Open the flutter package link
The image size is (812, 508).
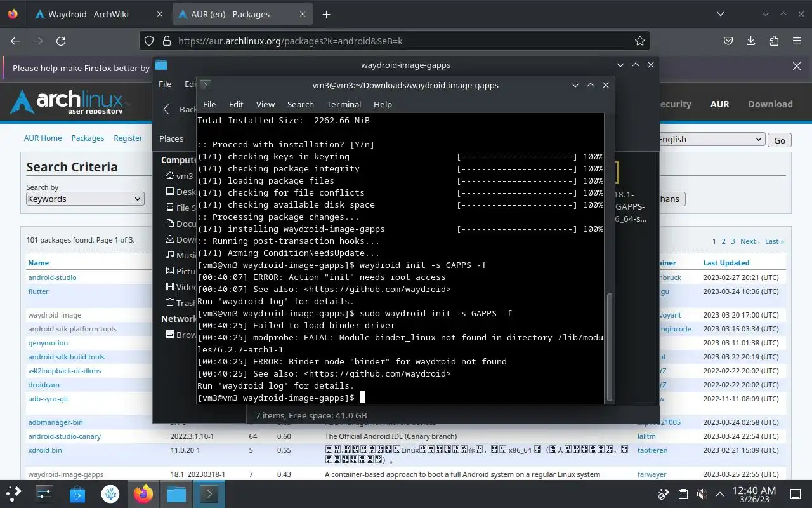click(x=38, y=291)
